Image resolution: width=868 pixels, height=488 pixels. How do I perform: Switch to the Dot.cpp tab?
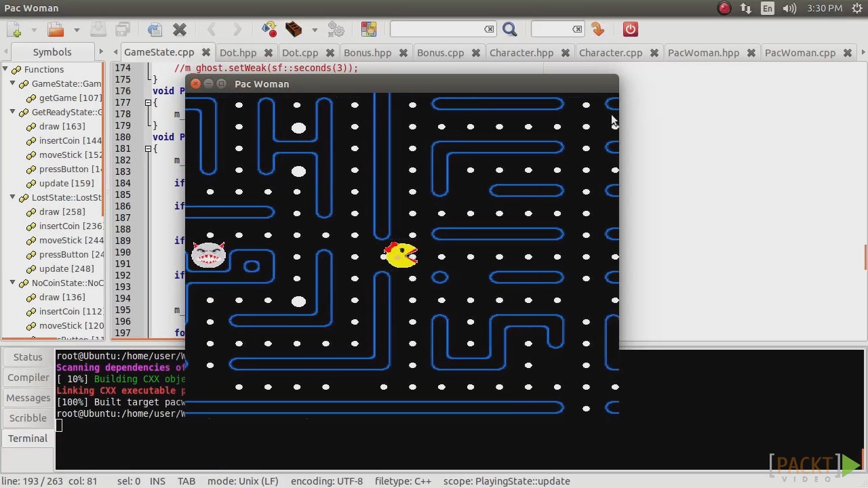click(x=300, y=52)
